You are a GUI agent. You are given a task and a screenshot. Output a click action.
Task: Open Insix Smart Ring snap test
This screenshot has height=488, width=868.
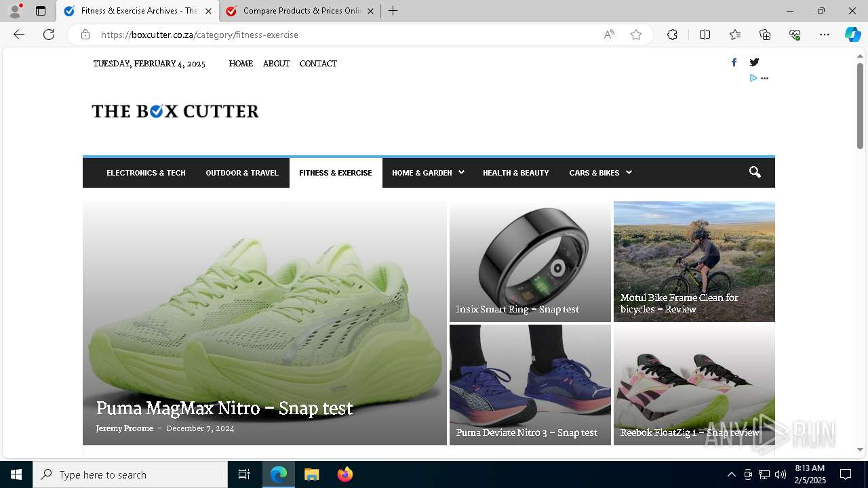(517, 309)
